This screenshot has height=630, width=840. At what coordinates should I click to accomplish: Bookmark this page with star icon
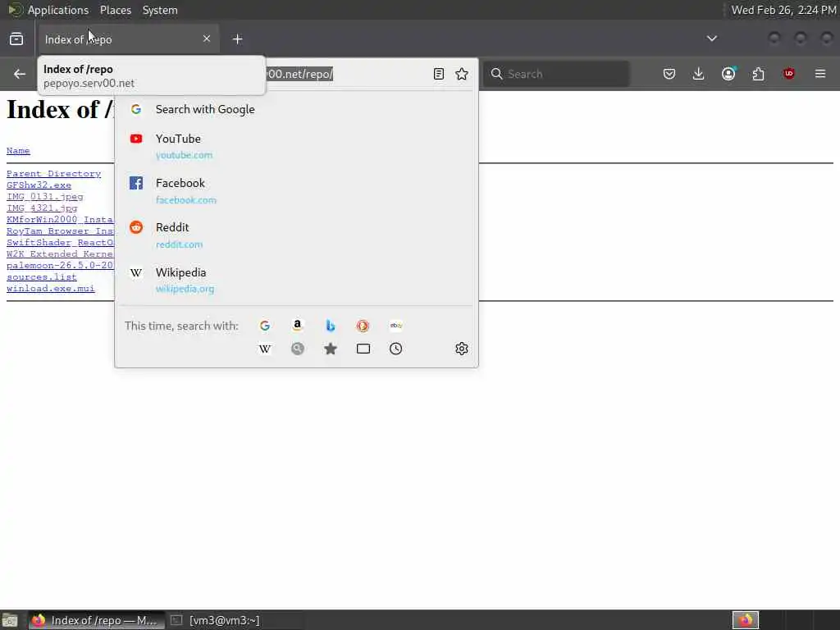pyautogui.click(x=462, y=74)
